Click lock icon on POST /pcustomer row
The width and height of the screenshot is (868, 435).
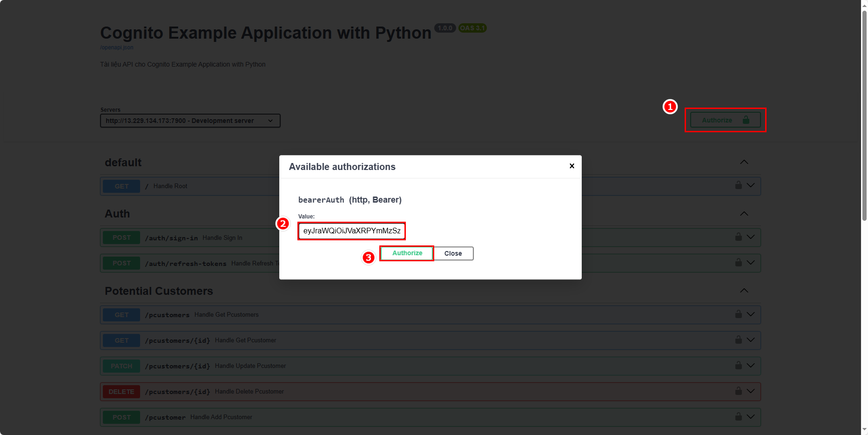[x=738, y=416]
